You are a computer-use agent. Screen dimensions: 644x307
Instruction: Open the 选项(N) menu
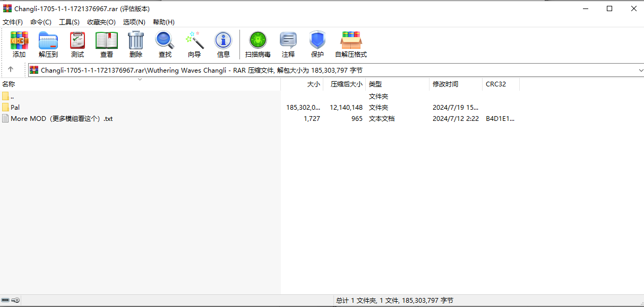point(134,22)
